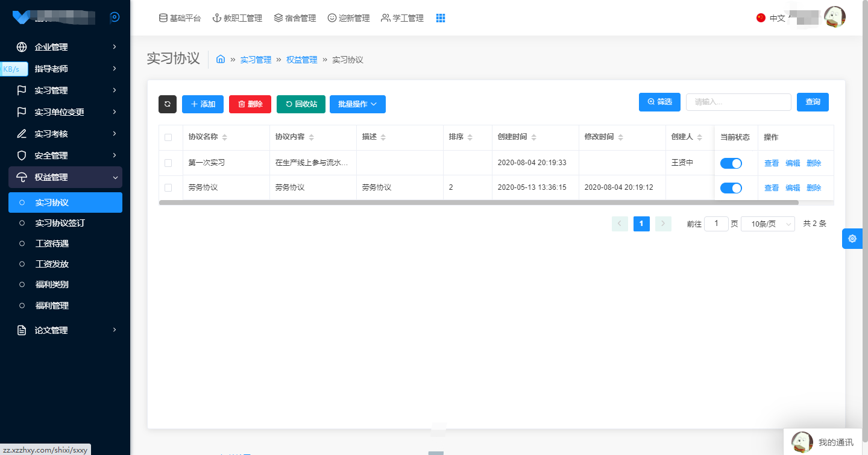Toggle status switch for 劳务协议 row
Screen dimensions: 868x455
731,188
